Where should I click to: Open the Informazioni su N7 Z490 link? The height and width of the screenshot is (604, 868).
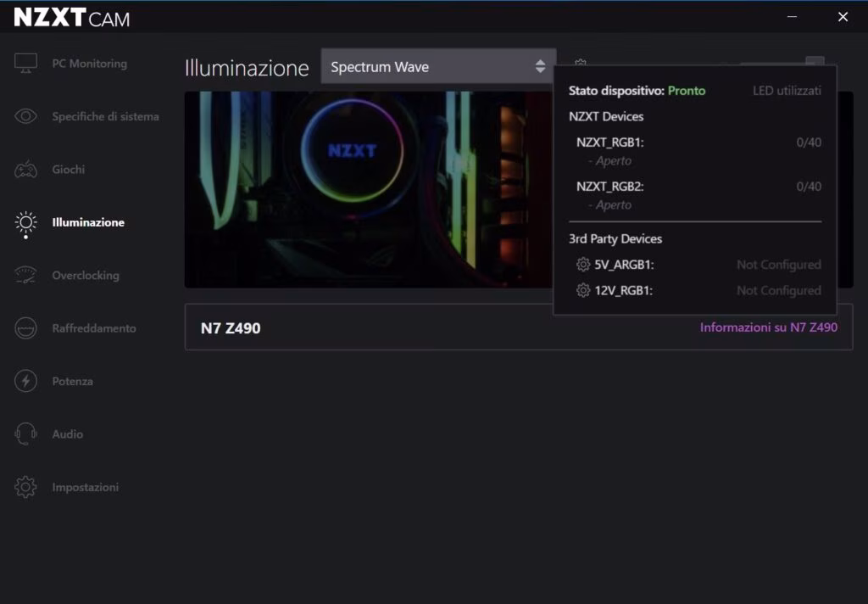(768, 327)
